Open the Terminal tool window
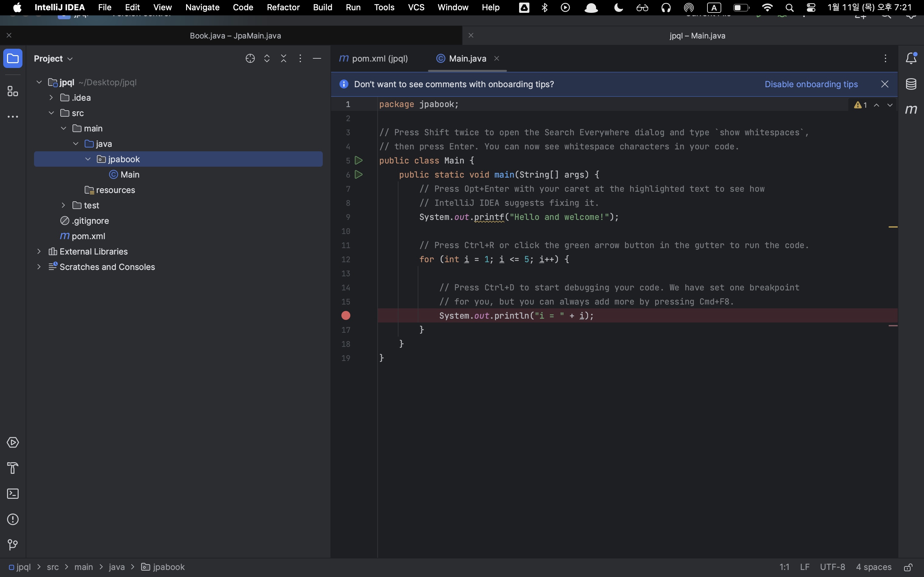The image size is (924, 577). click(x=13, y=494)
